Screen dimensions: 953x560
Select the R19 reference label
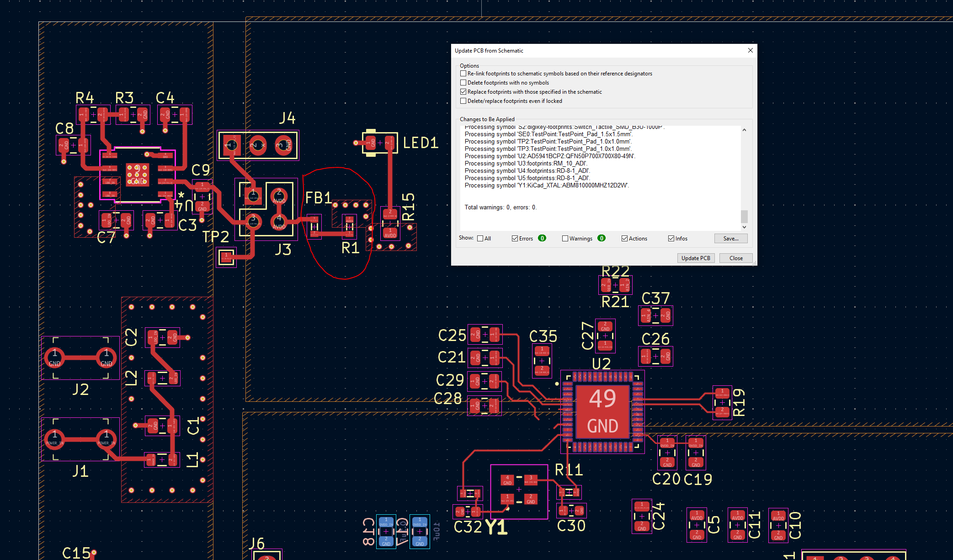739,402
